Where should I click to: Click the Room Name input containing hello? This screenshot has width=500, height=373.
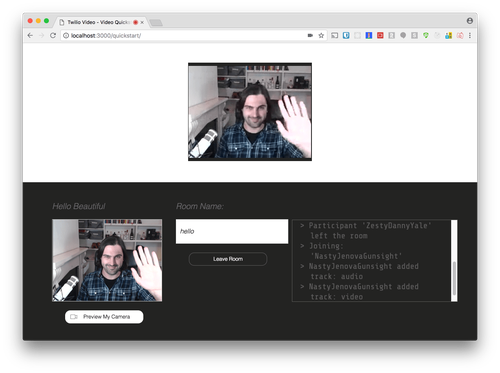232,231
